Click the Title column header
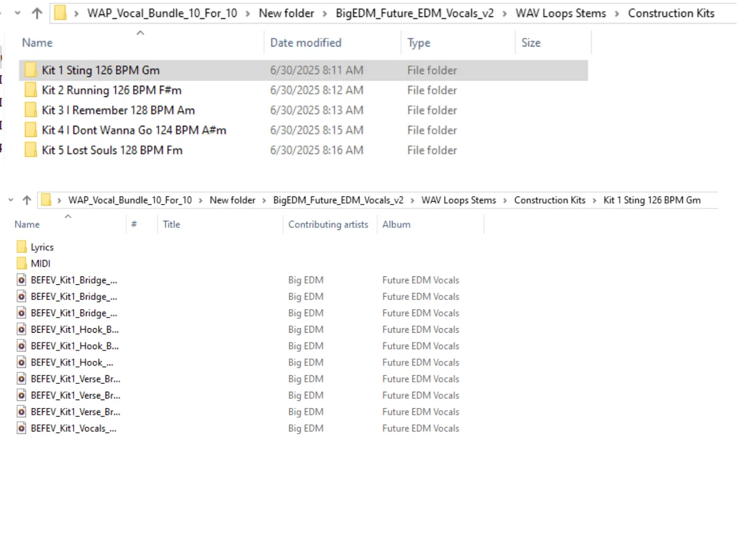Screen dimensions: 747x560 tap(171, 224)
